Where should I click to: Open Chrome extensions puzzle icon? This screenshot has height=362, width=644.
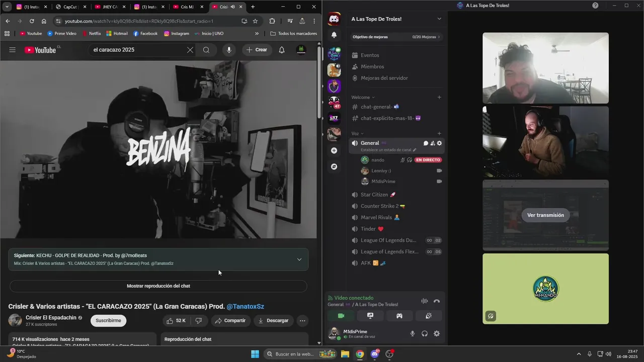pyautogui.click(x=272, y=21)
